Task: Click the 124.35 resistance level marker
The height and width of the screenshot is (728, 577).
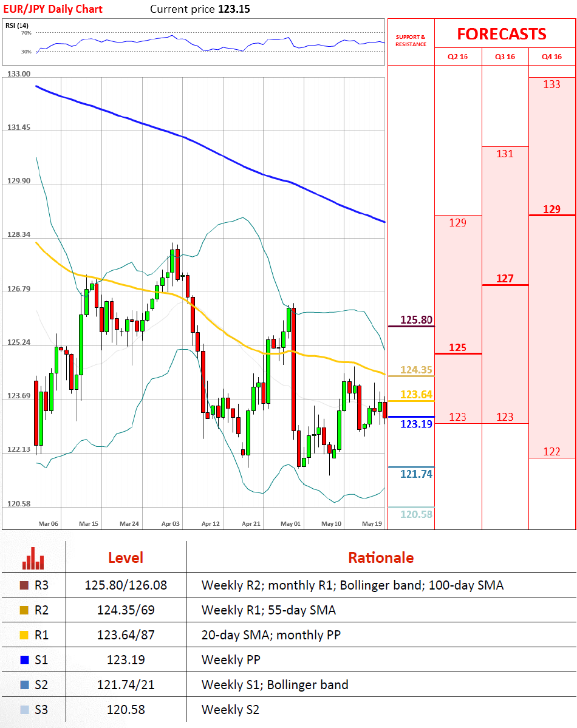Action: pyautogui.click(x=416, y=370)
